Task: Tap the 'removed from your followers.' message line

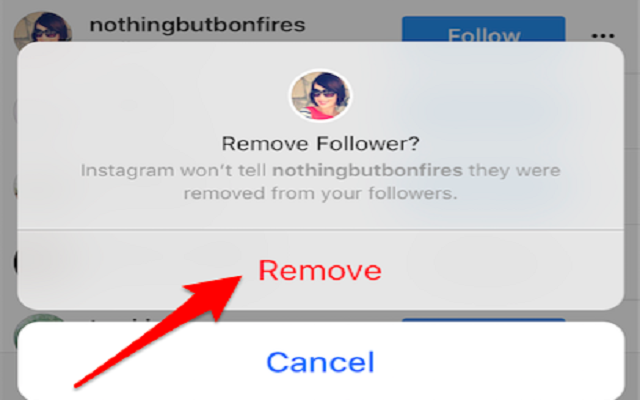Action: tap(320, 193)
